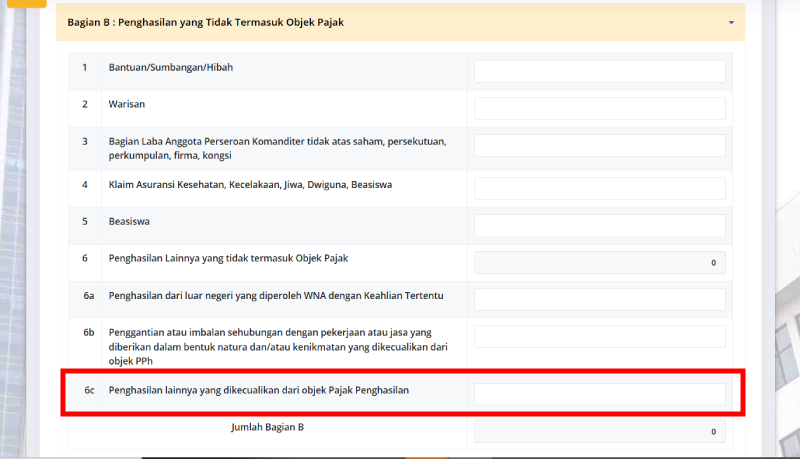800x459 pixels.
Task: Select the WNA Keahlian Tertentu income field
Action: click(599, 299)
